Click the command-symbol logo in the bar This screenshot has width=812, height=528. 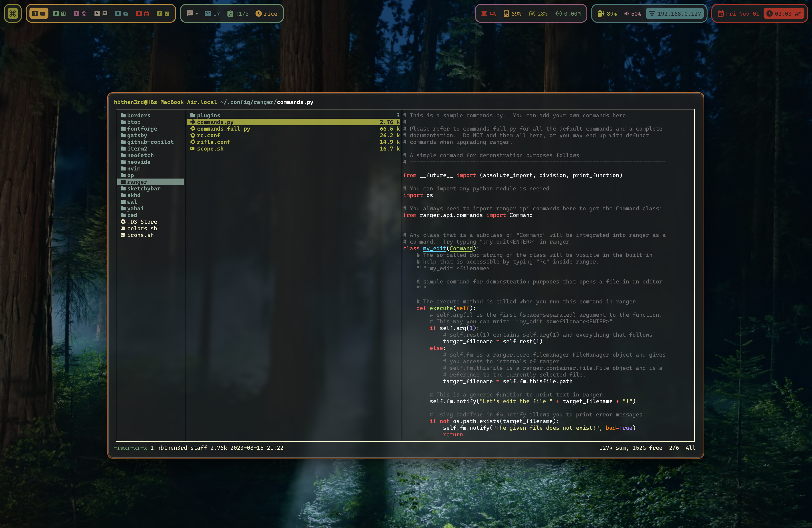(x=13, y=14)
